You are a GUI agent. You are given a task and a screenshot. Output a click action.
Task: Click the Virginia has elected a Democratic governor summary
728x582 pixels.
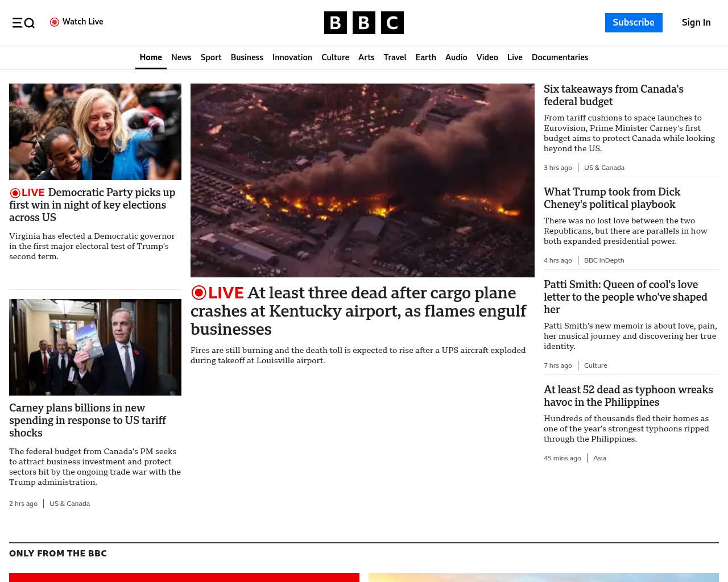click(x=92, y=246)
